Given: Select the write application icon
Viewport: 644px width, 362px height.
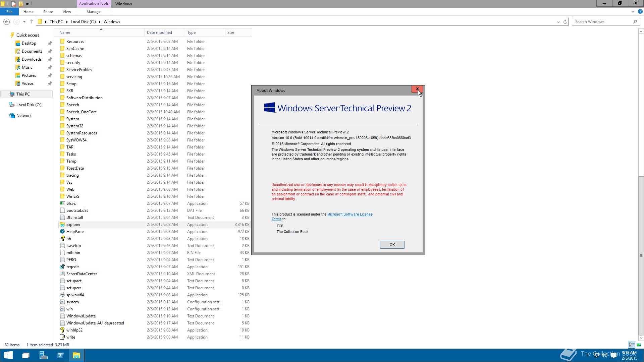Looking at the screenshot, I should [62, 337].
